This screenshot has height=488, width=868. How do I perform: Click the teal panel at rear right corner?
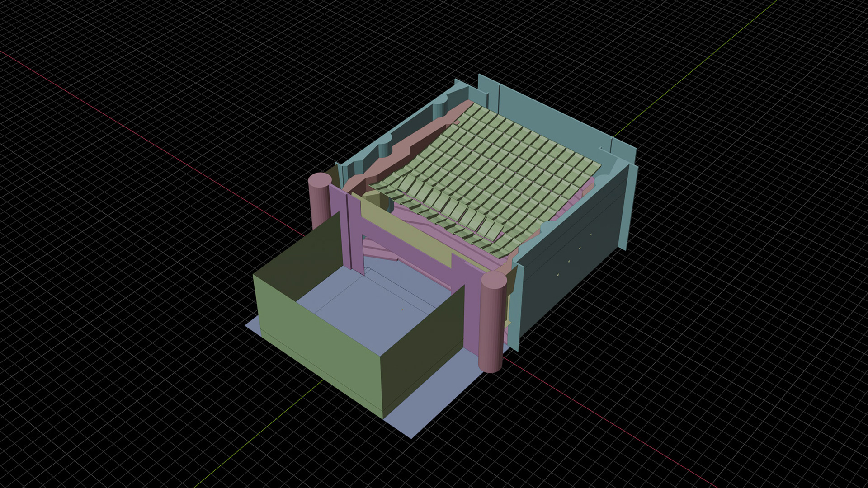(625, 151)
